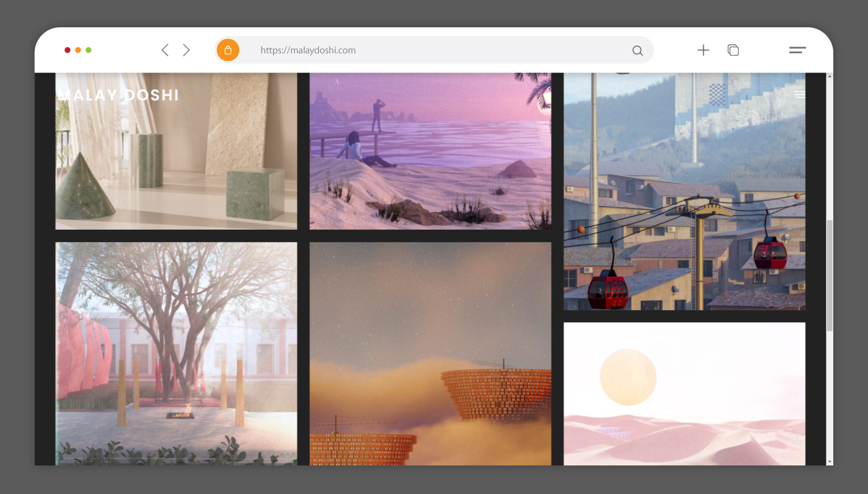
Task: Click the page scrollbar thumb
Action: (830, 276)
